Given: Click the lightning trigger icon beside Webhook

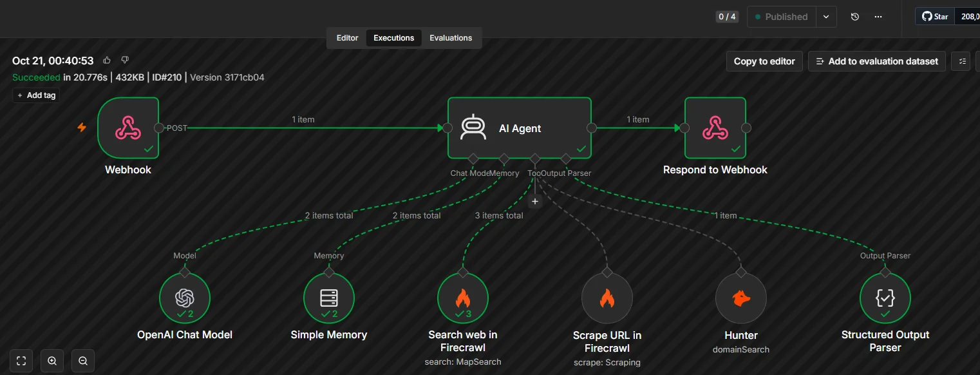Looking at the screenshot, I should click(82, 128).
